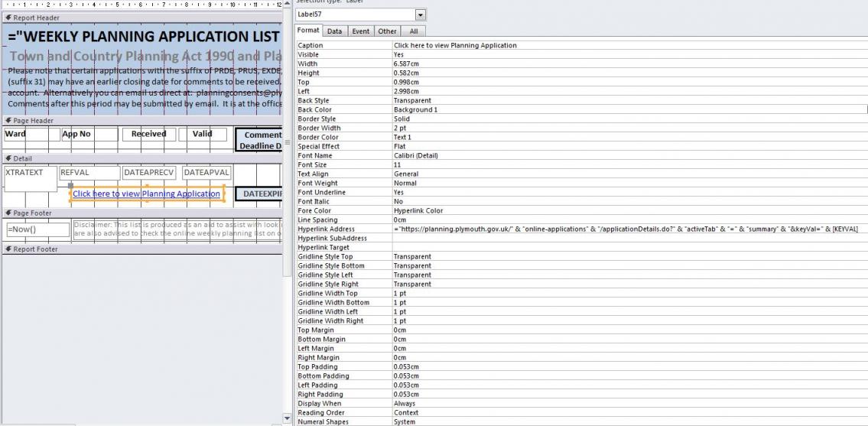This screenshot has width=868, height=426.
Task: Select the Ward column label
Action: [x=31, y=134]
